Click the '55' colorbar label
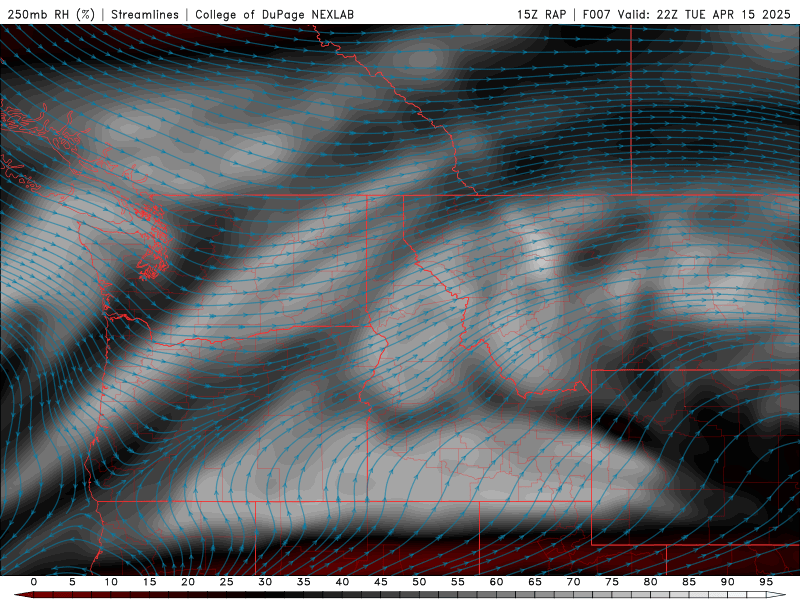Screen dimensions: 800x600 (458, 582)
